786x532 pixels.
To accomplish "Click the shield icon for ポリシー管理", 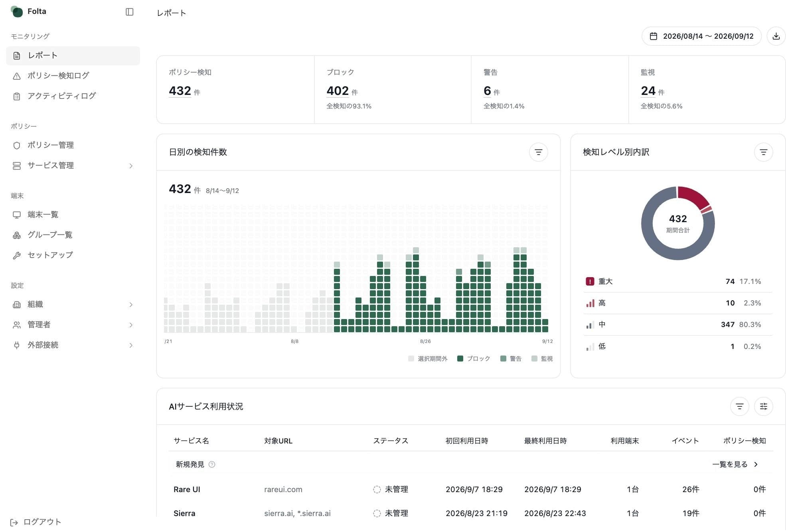I will tap(17, 146).
